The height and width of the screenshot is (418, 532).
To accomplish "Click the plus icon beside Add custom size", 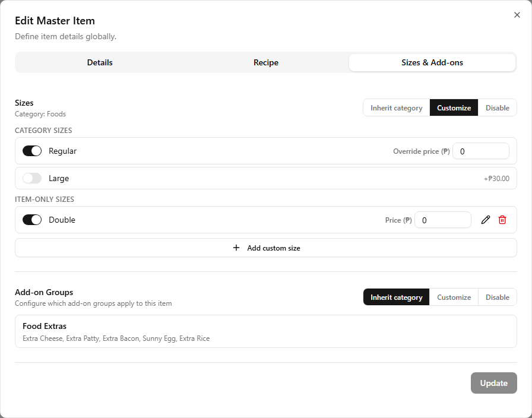I will [x=236, y=248].
